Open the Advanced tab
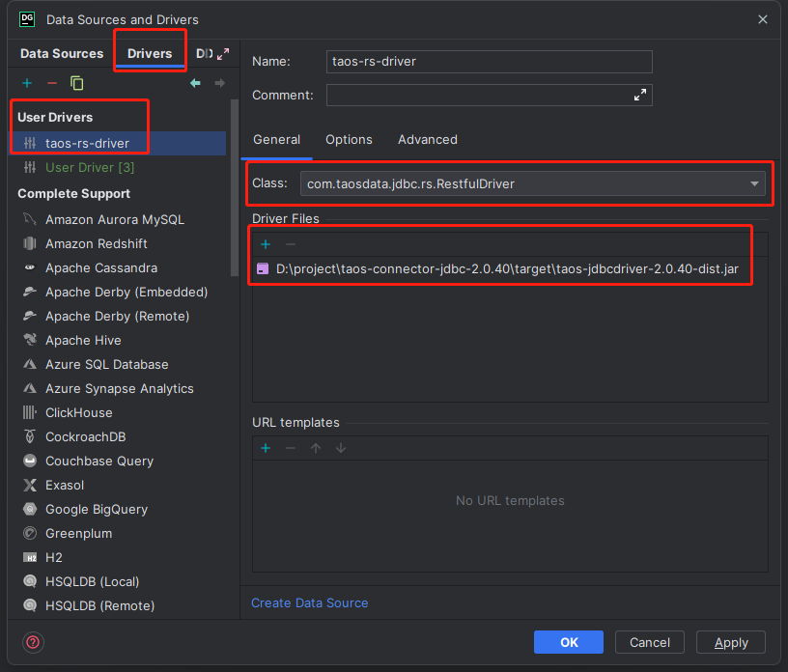 428,140
